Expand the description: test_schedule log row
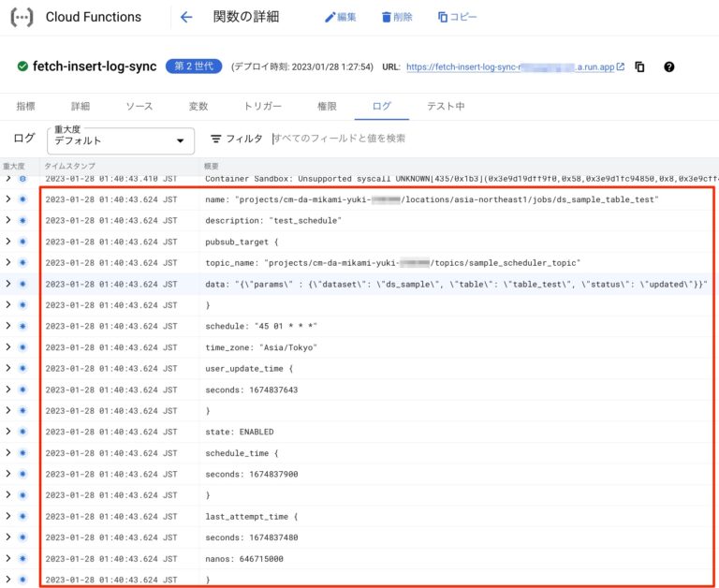This screenshot has height=588, width=719. [x=7, y=220]
